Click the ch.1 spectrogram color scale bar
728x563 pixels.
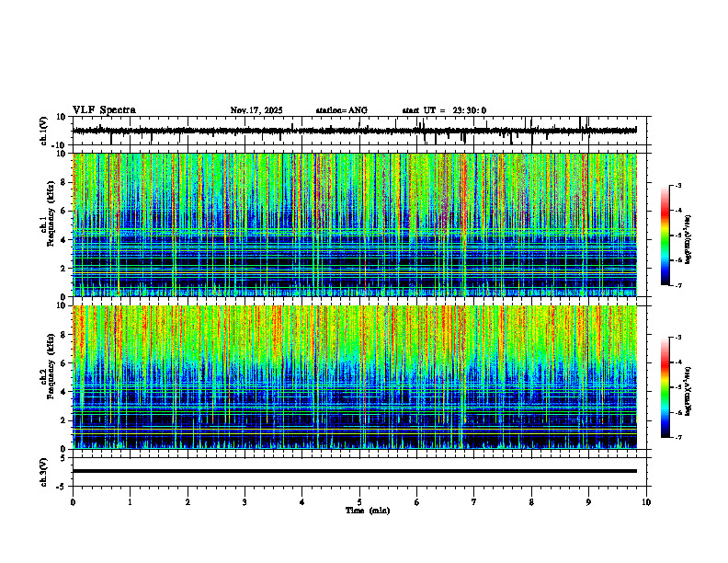[665, 236]
